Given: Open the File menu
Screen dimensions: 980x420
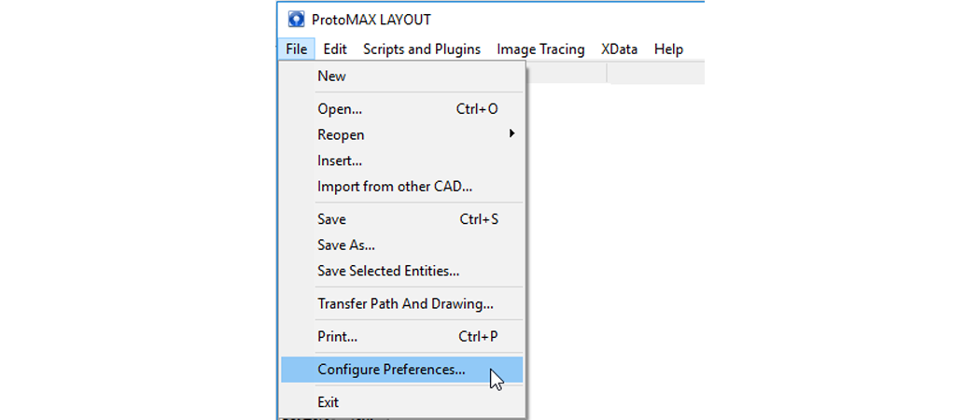Looking at the screenshot, I should coord(296,49).
